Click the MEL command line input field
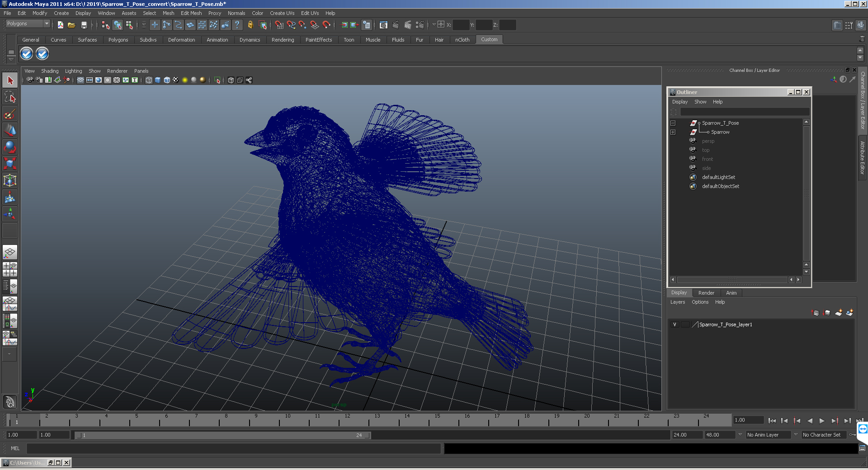The image size is (868, 470). click(x=234, y=448)
